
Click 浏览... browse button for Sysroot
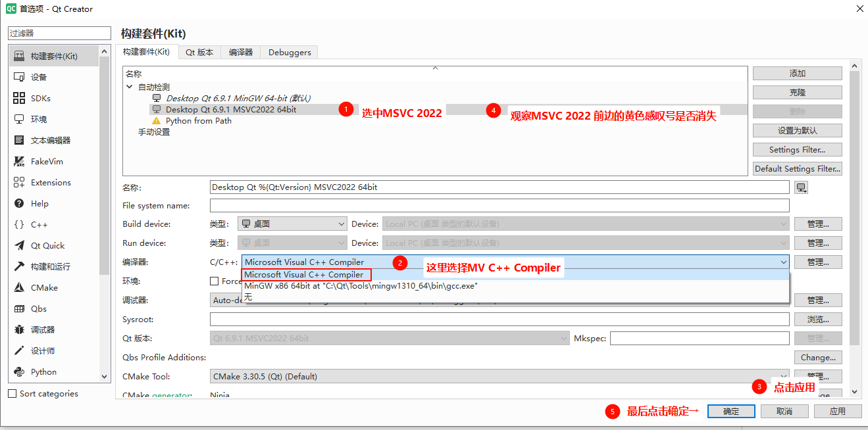(x=818, y=319)
